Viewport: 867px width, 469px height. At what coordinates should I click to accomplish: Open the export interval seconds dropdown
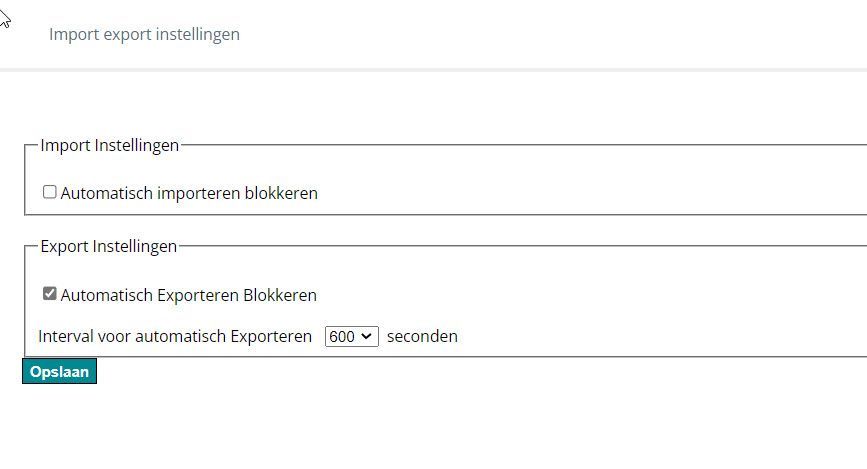pos(351,337)
